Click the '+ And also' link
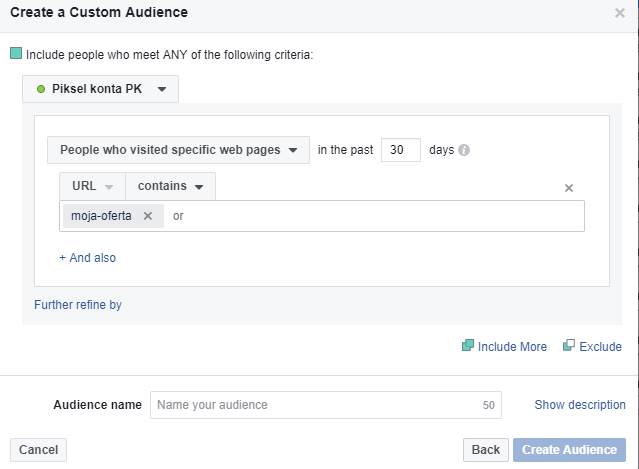This screenshot has width=639, height=469. [87, 258]
